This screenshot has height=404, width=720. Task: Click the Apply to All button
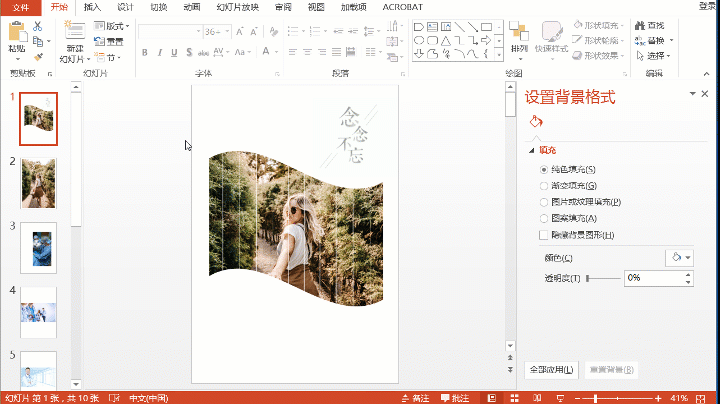coord(551,370)
